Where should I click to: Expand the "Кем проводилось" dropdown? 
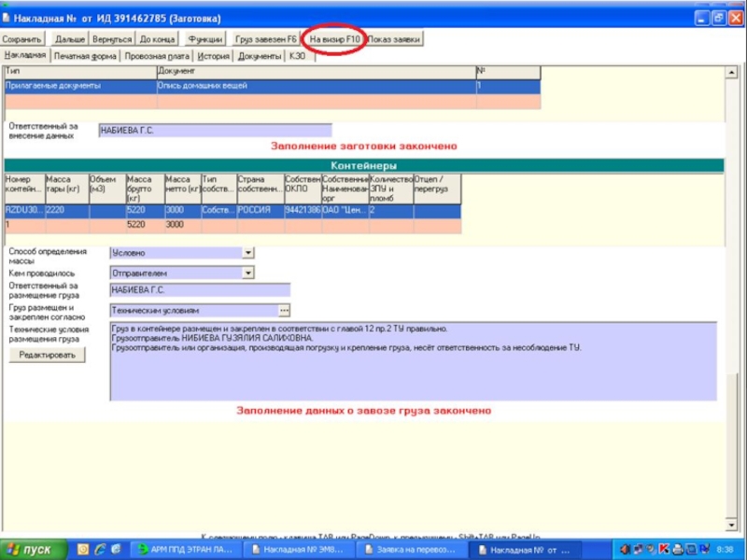click(x=248, y=273)
